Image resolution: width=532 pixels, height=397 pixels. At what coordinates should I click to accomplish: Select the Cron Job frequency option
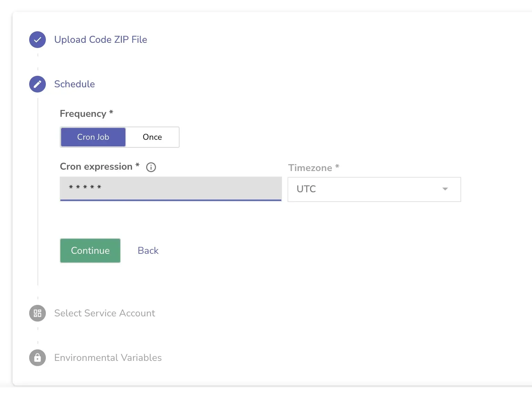click(x=93, y=137)
